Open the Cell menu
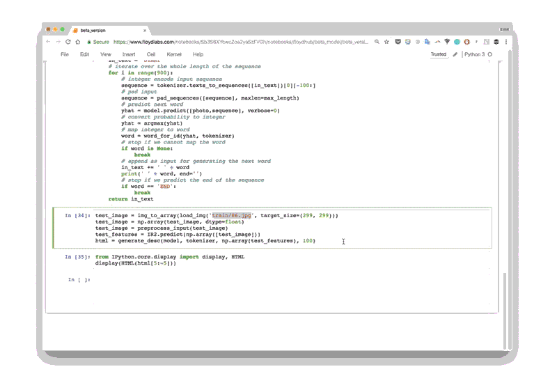 [x=150, y=54]
